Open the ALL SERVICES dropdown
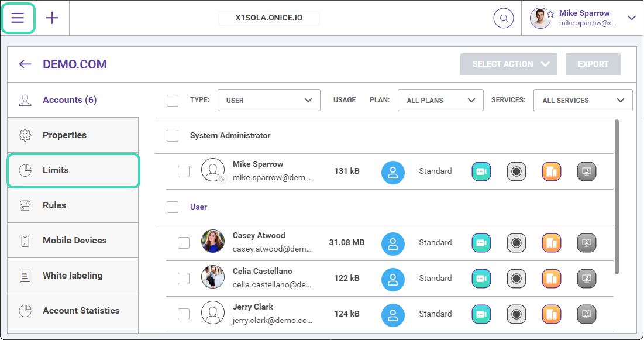Screen dimensions: 644x340 [583, 100]
